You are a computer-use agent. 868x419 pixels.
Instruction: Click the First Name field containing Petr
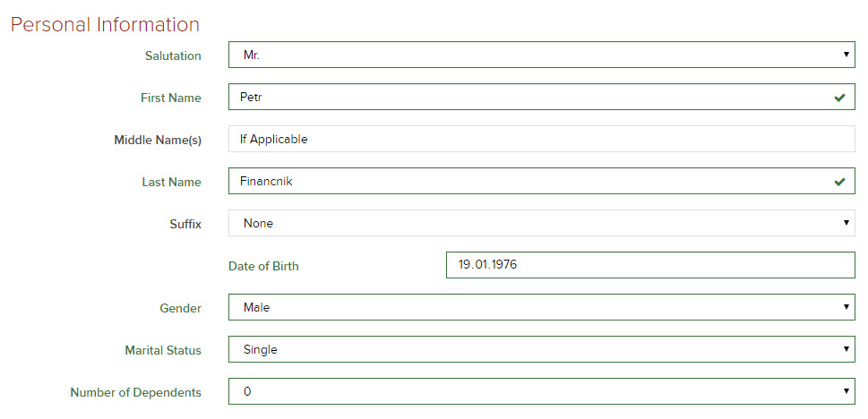point(529,98)
